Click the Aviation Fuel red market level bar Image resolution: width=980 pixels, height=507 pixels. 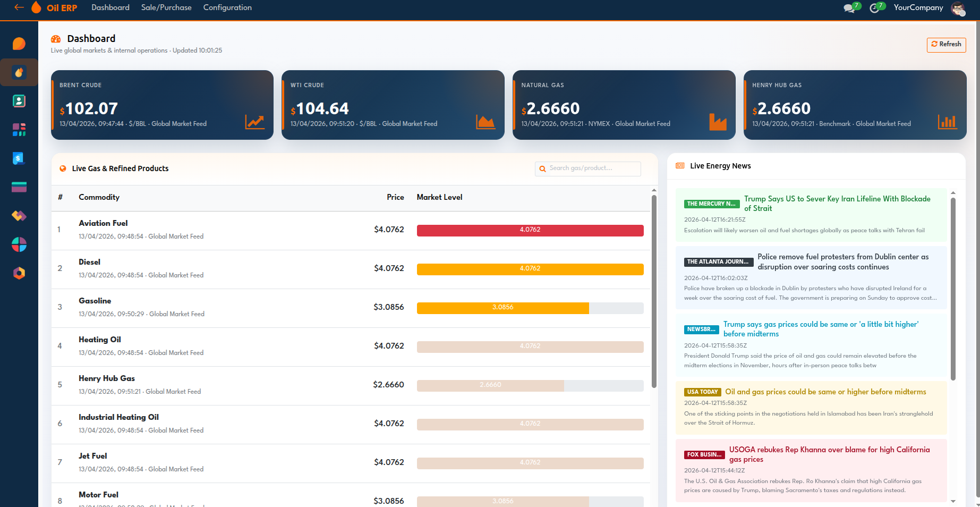point(530,230)
